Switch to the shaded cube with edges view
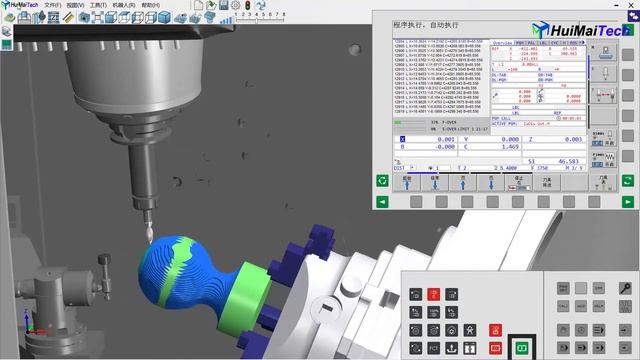 [111, 18]
